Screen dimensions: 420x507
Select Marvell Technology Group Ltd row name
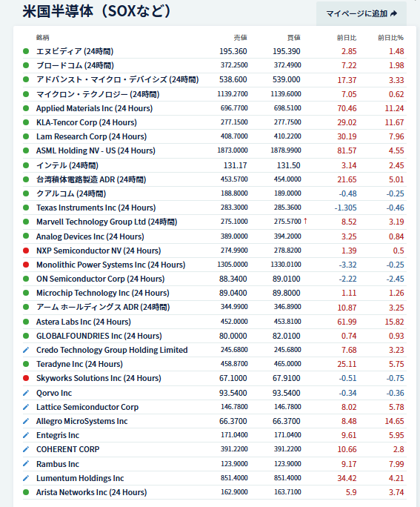pos(107,222)
